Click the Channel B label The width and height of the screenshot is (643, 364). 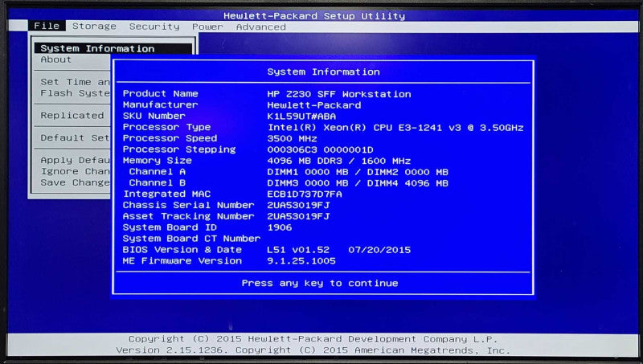pyautogui.click(x=157, y=183)
